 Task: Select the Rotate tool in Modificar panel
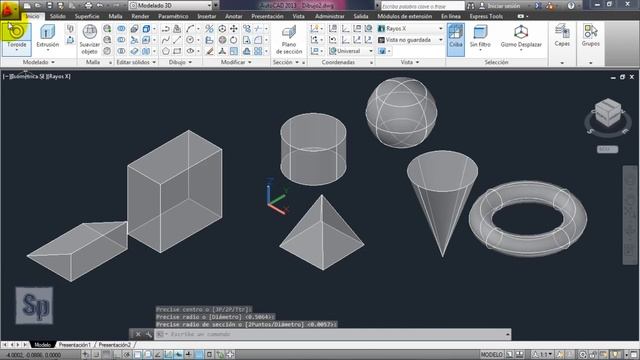tap(234, 40)
